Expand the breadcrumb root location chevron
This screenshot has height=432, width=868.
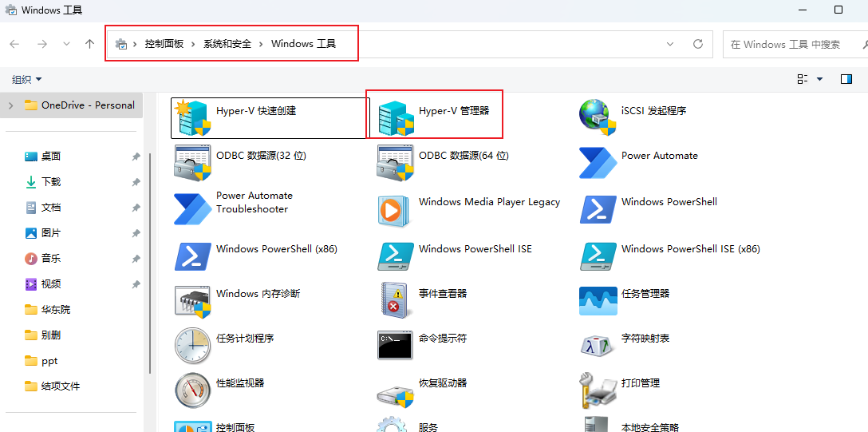coord(135,44)
